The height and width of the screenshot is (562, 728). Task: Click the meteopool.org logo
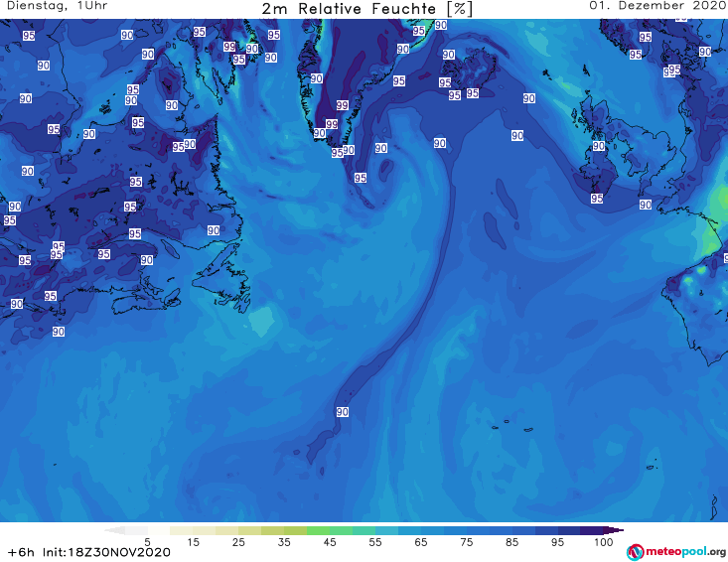click(676, 552)
